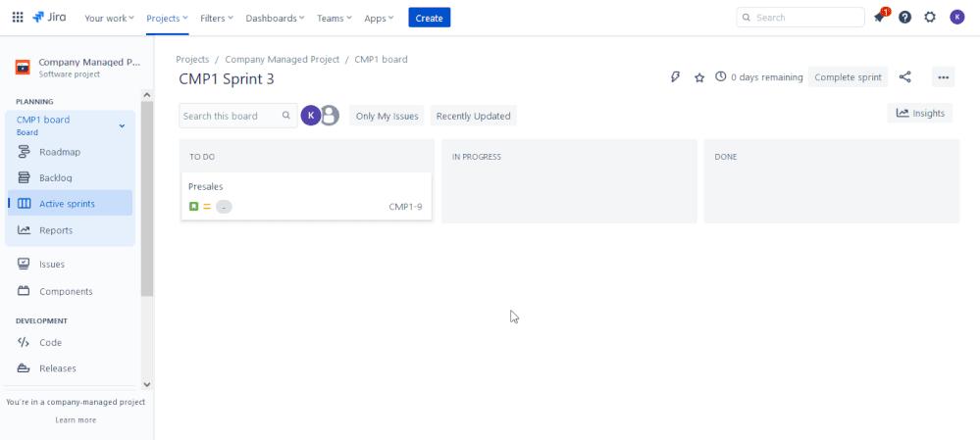Click Learn more link

pos(76,420)
